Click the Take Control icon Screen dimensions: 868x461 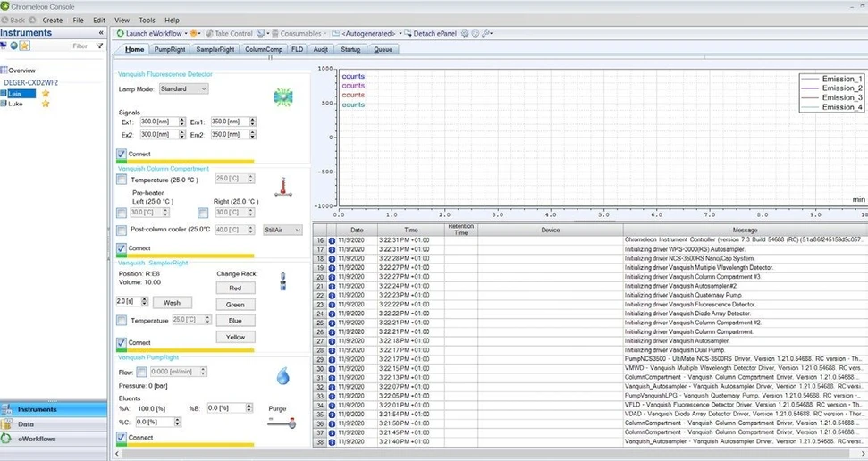click(x=210, y=34)
